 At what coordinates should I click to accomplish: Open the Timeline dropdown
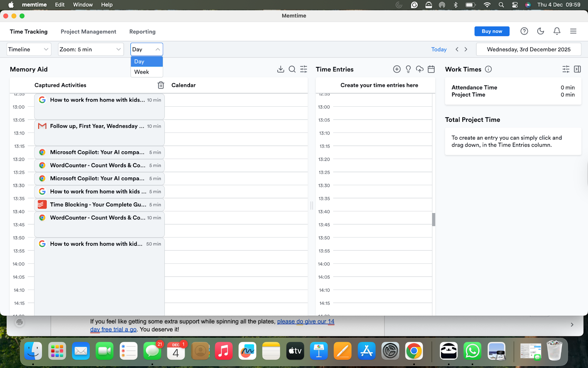(28, 49)
